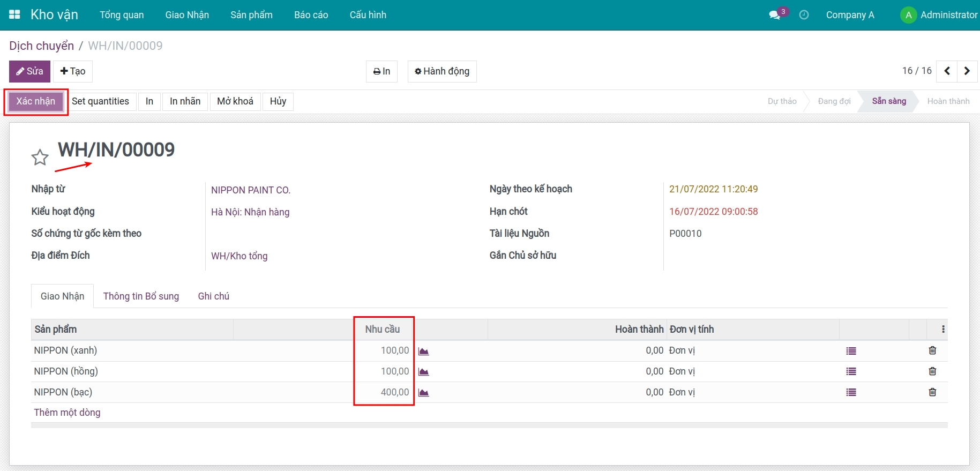The image size is (980, 471).
Task: Delete the NIPPON (bạc) line
Action: [x=932, y=392]
